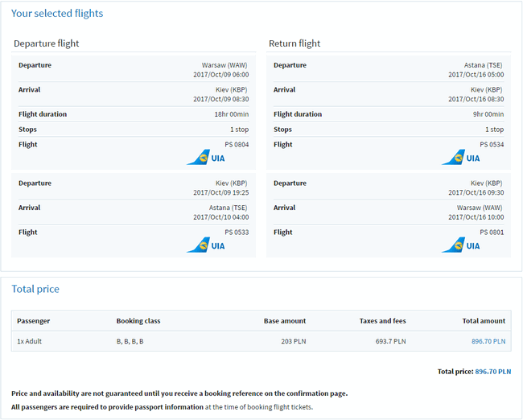Click the 'B, B, B, B' booking class value

pyautogui.click(x=130, y=341)
